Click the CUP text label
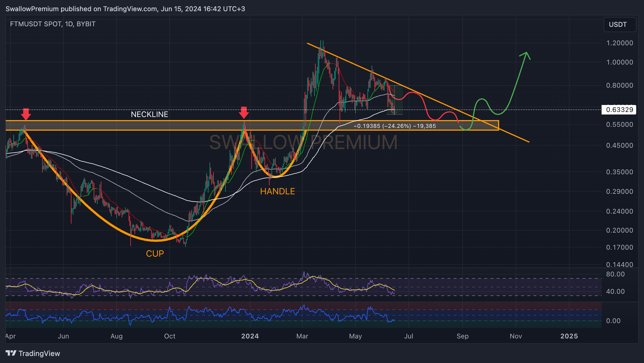Image resolution: width=644 pixels, height=363 pixels. tap(155, 254)
